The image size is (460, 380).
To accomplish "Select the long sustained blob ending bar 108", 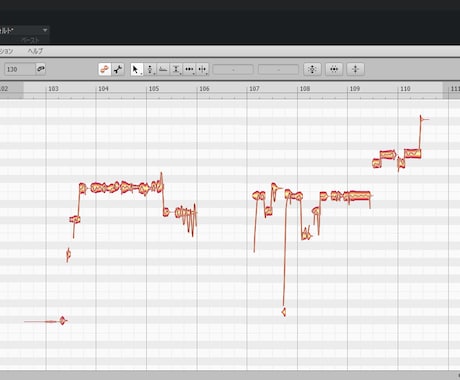I will click(359, 195).
